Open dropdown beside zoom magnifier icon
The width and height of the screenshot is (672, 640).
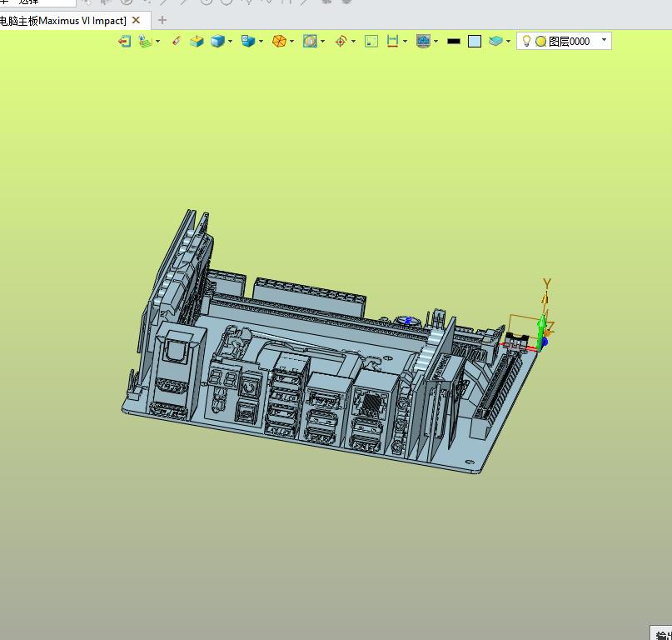coord(323,41)
